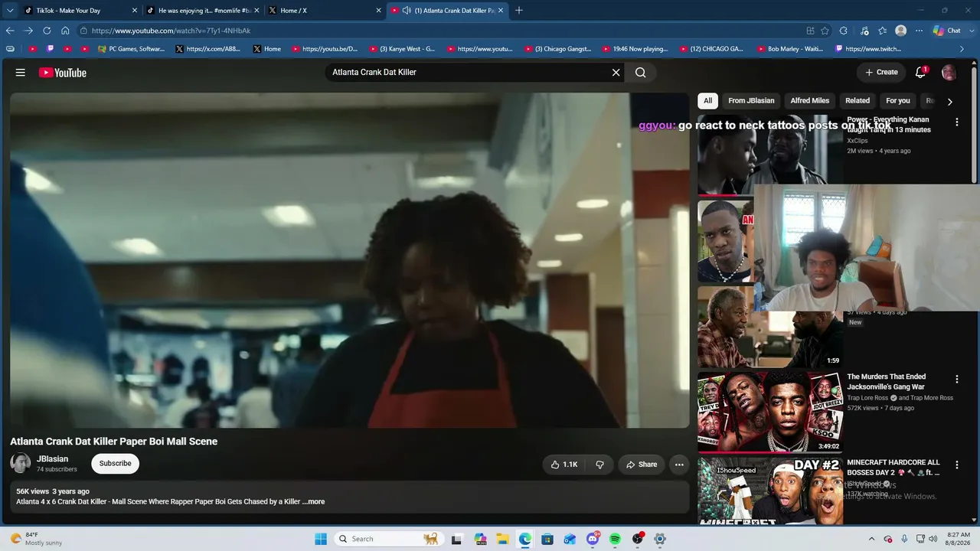The height and width of the screenshot is (551, 980).
Task: Select the Related chip
Action: 857,101
